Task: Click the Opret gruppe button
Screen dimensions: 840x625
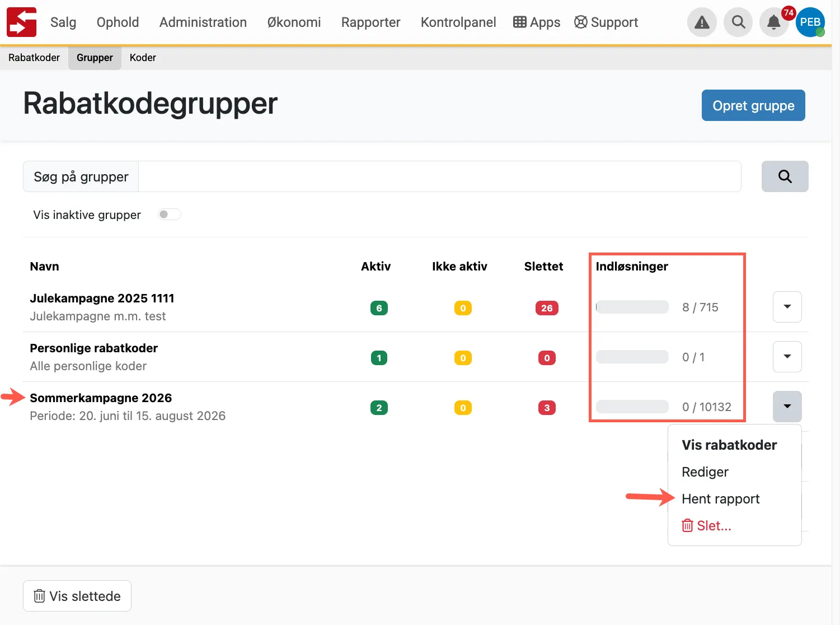Action: pyautogui.click(x=753, y=105)
